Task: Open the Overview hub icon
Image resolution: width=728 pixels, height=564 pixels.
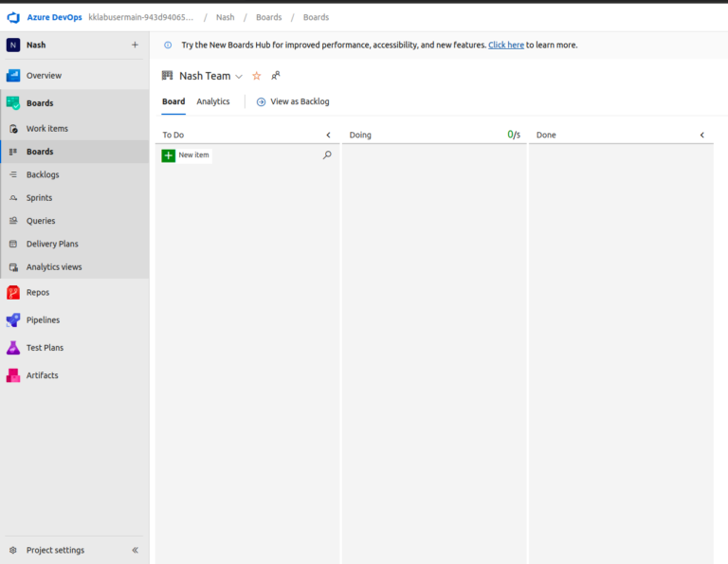Action: point(13,75)
